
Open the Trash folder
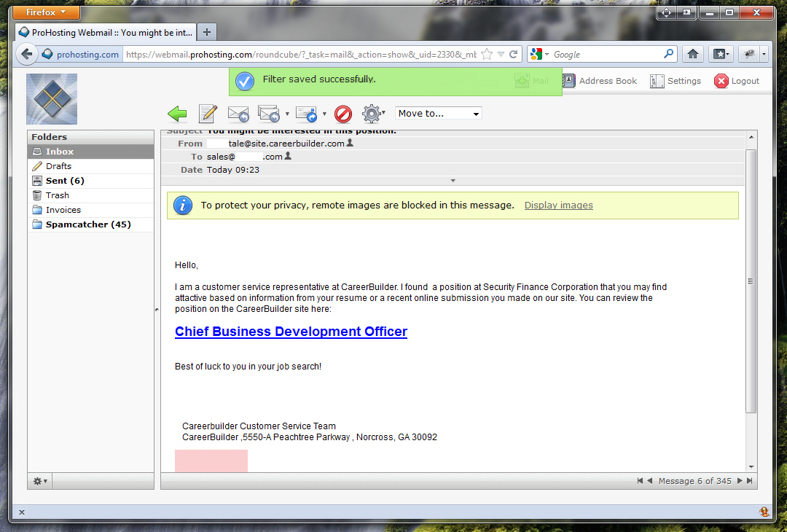(x=91, y=195)
